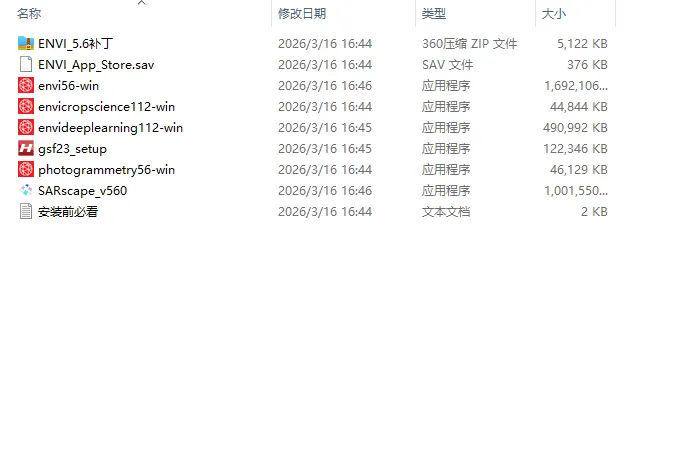Screen dimensions: 686x470
Task: Sort files by the 大小 column header
Action: (x=553, y=14)
